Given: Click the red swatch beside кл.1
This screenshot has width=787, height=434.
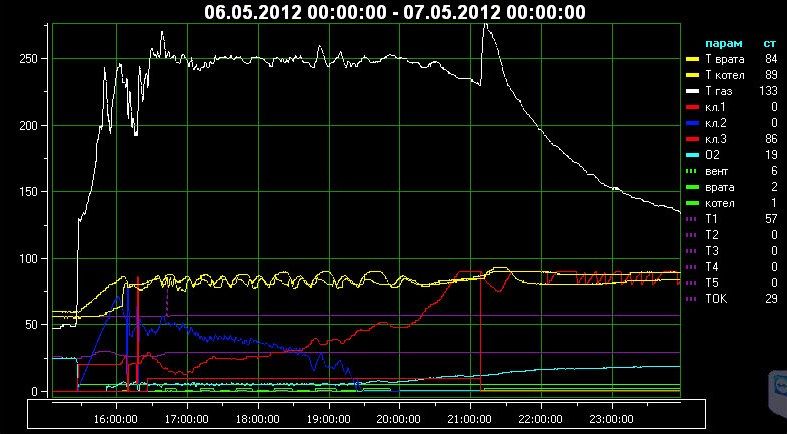Looking at the screenshot, I should [x=693, y=107].
